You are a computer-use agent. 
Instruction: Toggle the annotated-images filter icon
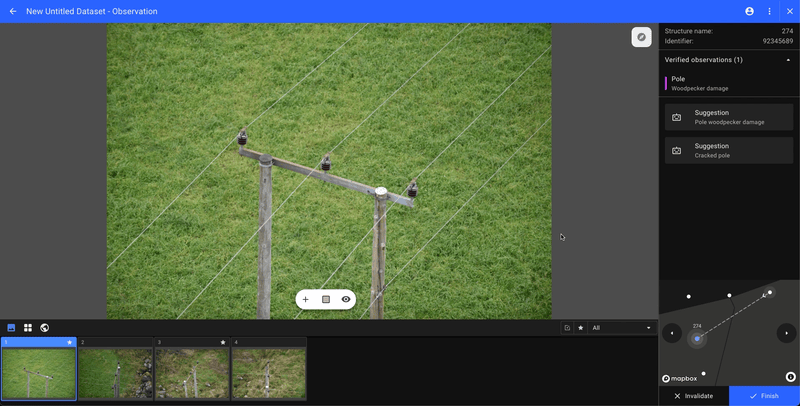tap(567, 328)
